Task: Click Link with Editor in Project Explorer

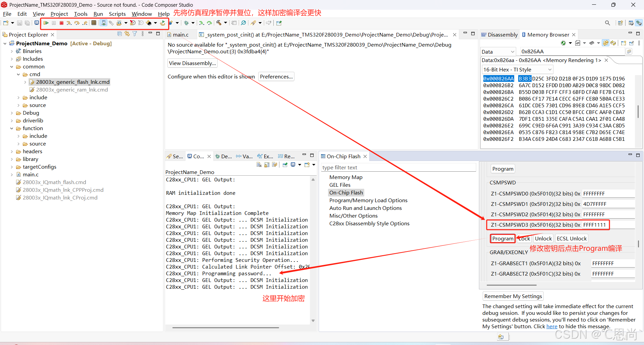Action: coord(127,34)
